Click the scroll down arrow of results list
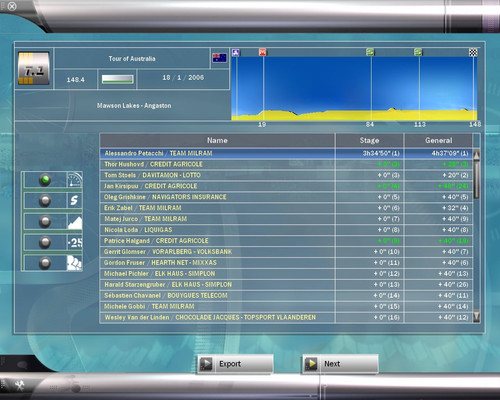 (x=476, y=316)
